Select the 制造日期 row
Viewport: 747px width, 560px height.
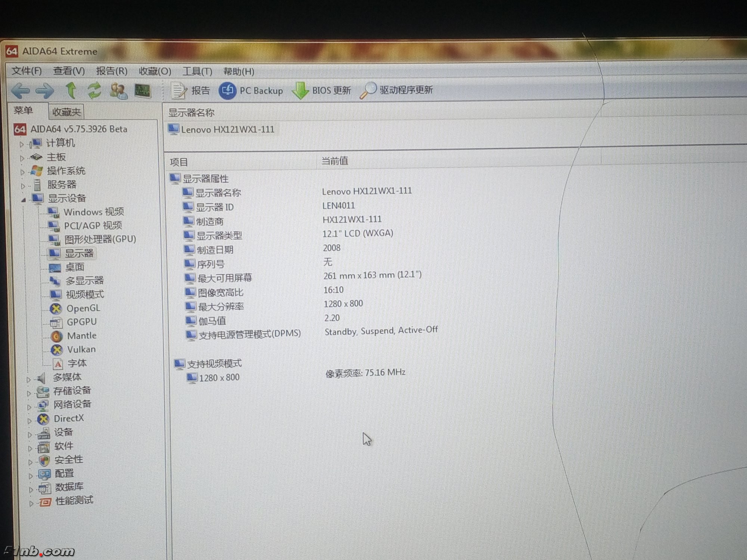click(261, 249)
